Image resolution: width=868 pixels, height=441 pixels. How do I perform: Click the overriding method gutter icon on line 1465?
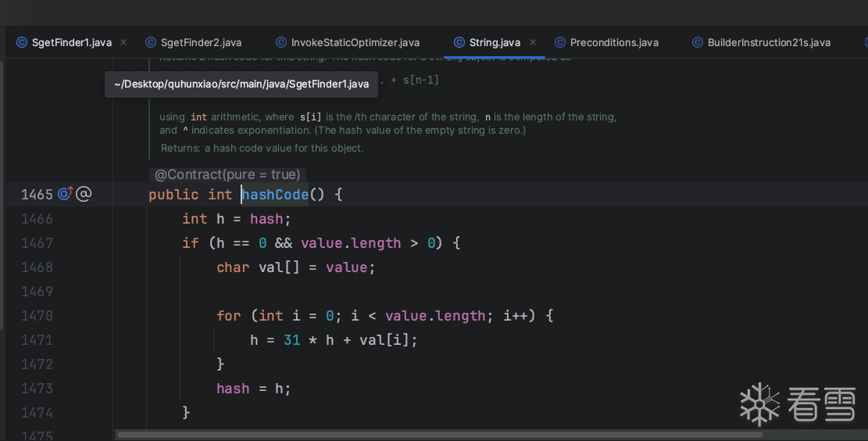(66, 193)
